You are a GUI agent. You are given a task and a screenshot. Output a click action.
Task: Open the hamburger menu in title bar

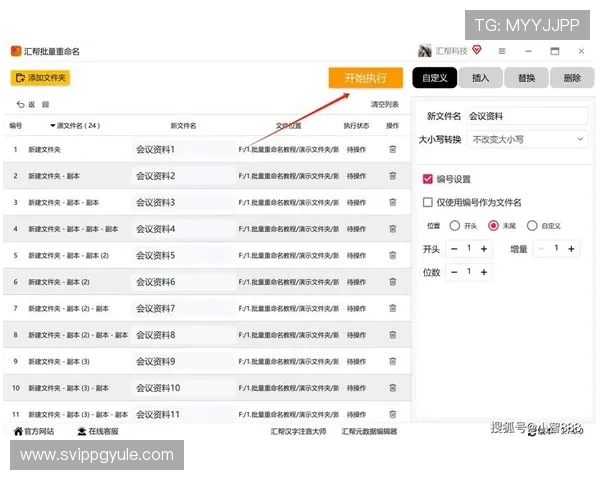[502, 51]
